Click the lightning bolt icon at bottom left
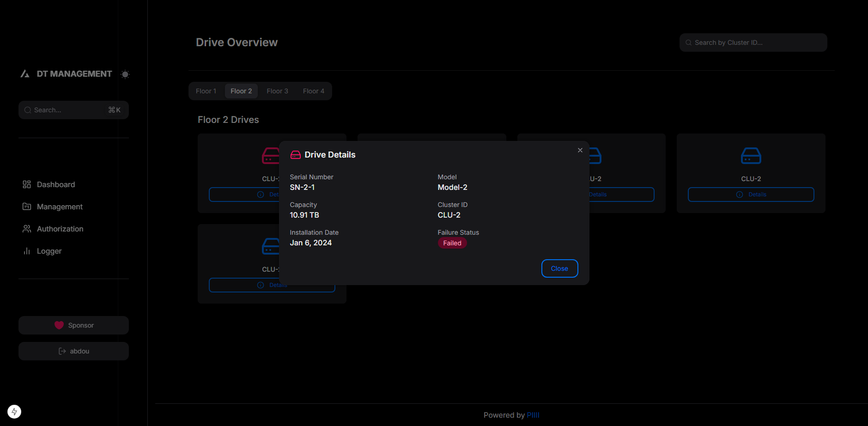The image size is (868, 426). (14, 411)
